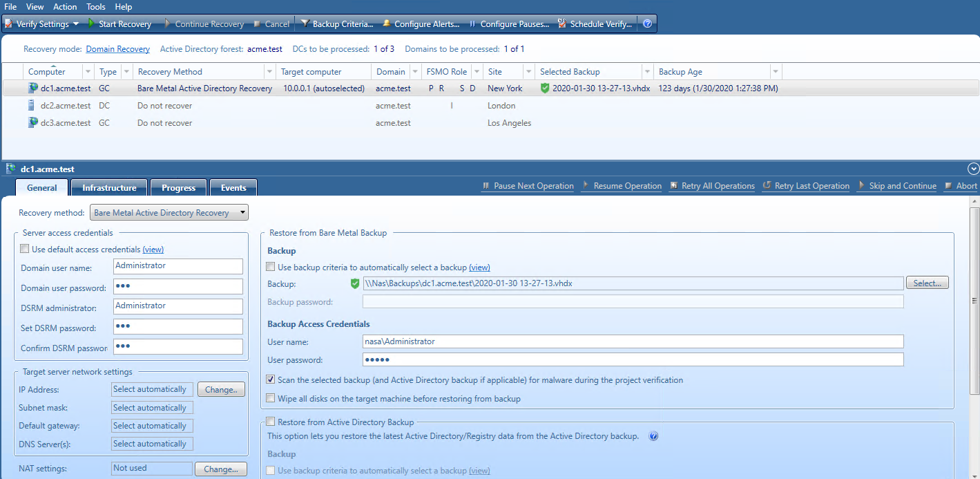
Task: Open the FSMO Role column filter dropdown
Action: tap(476, 72)
